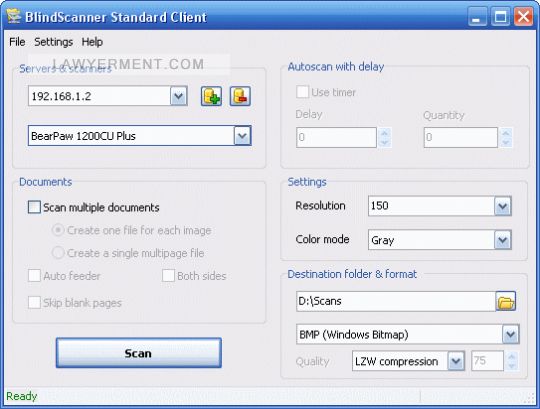The width and height of the screenshot is (540, 409).
Task: Enable Scan multiple documents checkbox
Action: (34, 207)
